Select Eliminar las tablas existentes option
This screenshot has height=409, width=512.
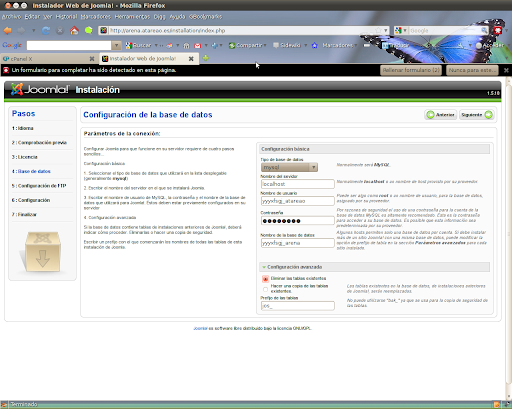[265, 279]
